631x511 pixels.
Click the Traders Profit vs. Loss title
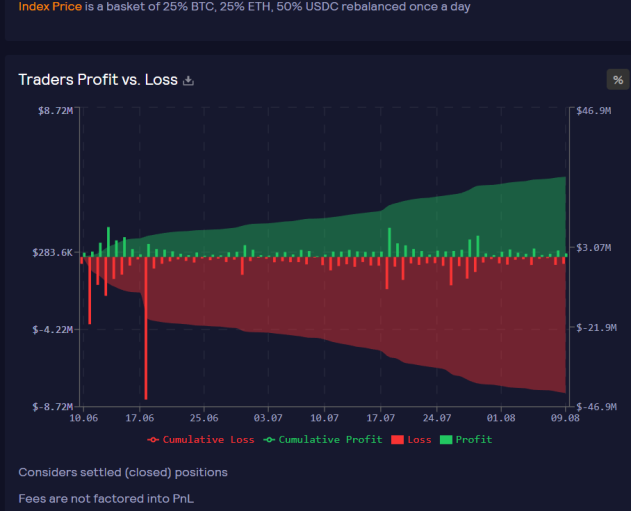(x=98, y=80)
